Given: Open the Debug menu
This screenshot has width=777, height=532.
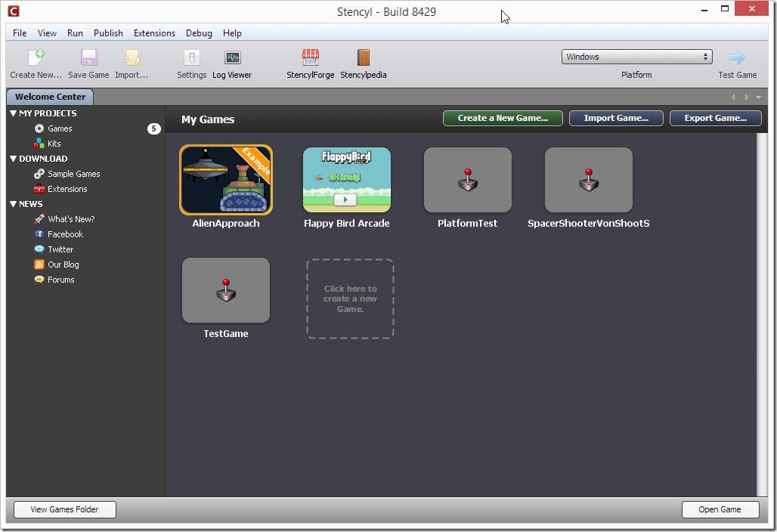Looking at the screenshot, I should coord(199,33).
